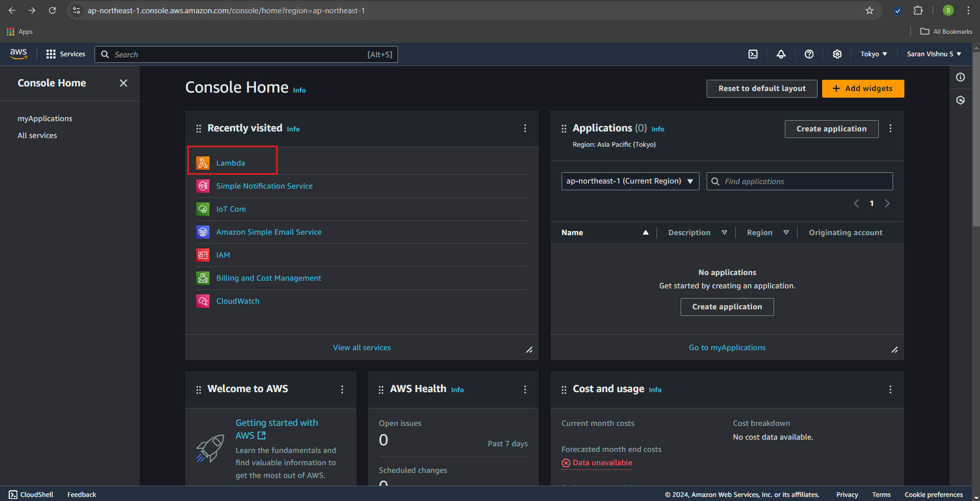Expand the ap-northeast-1 region selector

coord(629,181)
